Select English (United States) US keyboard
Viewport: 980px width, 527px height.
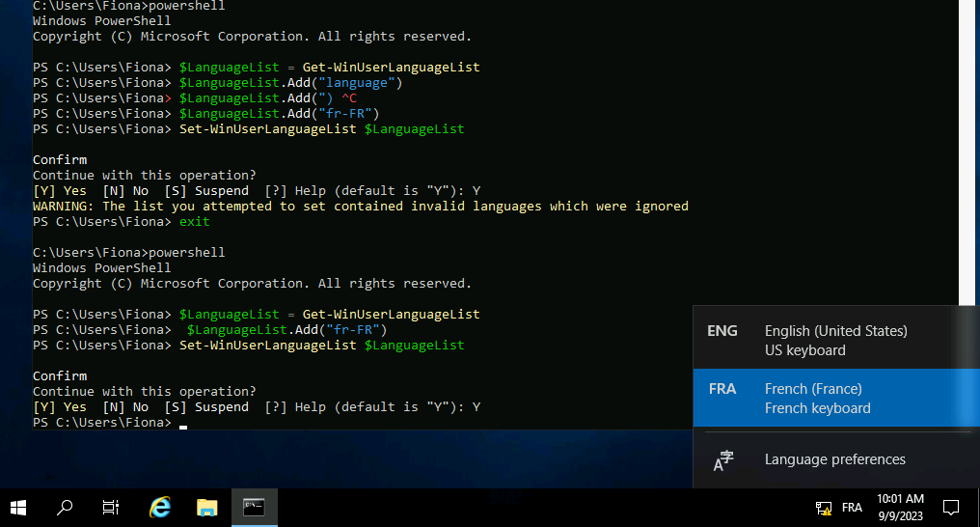[x=835, y=341]
